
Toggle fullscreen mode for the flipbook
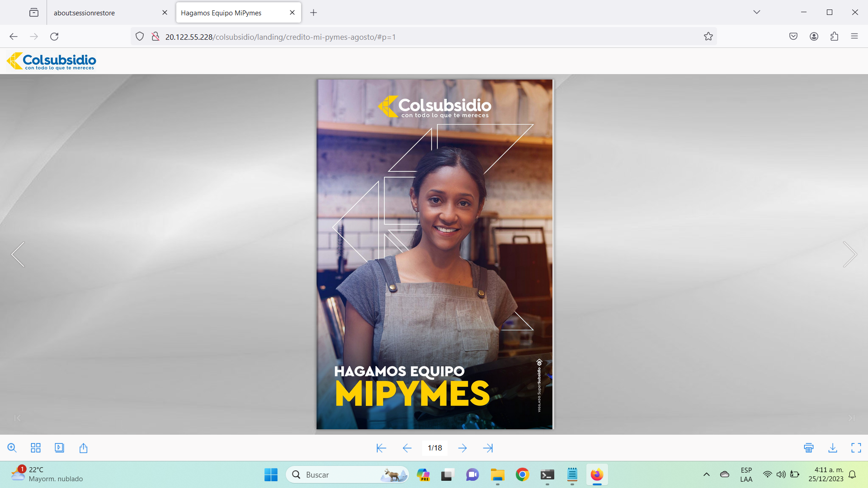tap(856, 448)
